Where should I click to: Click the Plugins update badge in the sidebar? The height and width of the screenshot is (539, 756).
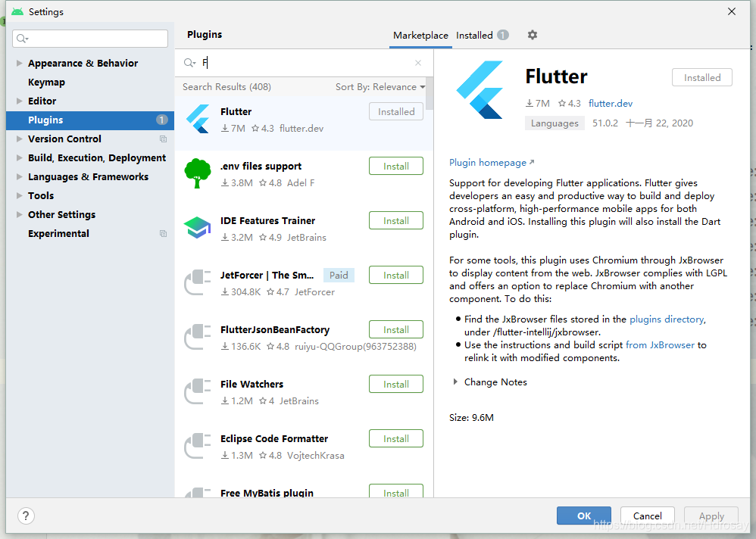tap(162, 120)
